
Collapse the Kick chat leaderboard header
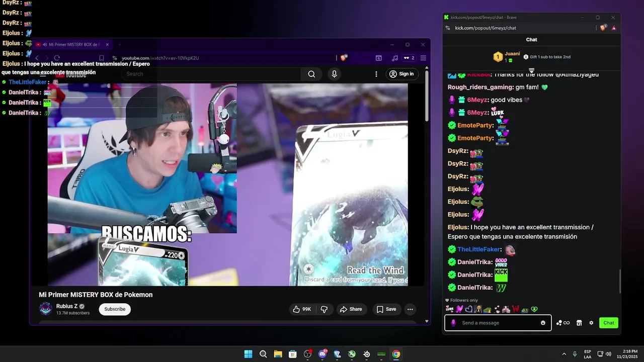click(x=531, y=70)
